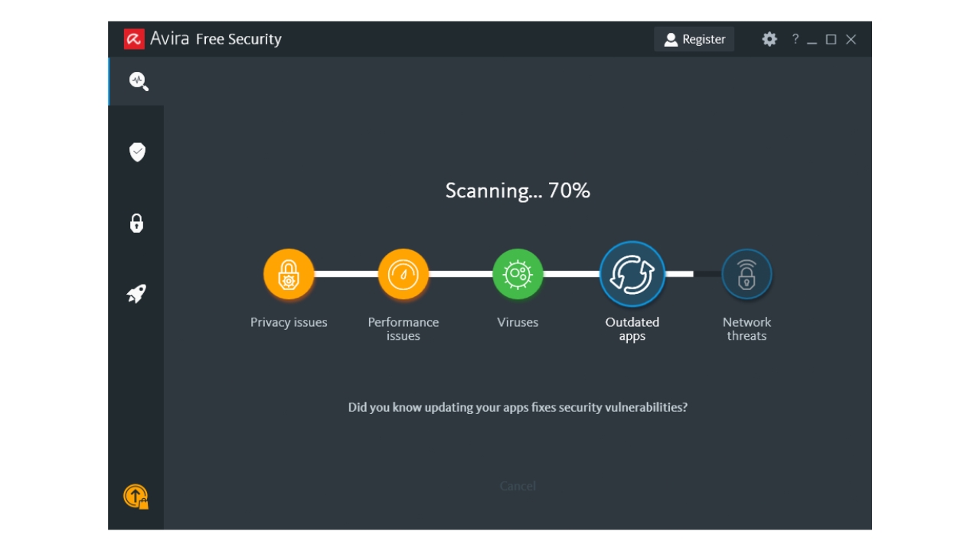Viewport: 980px width, 551px height.
Task: Click the Register account button
Action: click(x=694, y=39)
